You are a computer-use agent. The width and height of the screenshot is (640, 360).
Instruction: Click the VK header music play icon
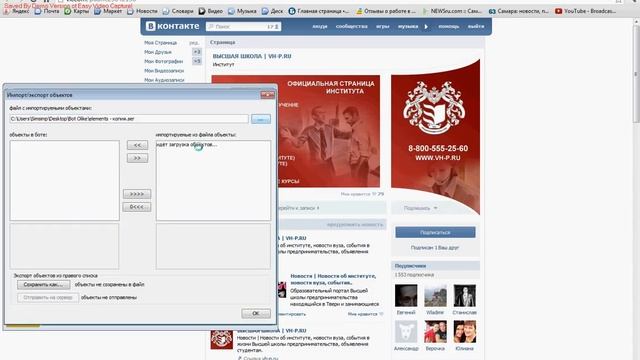426,27
